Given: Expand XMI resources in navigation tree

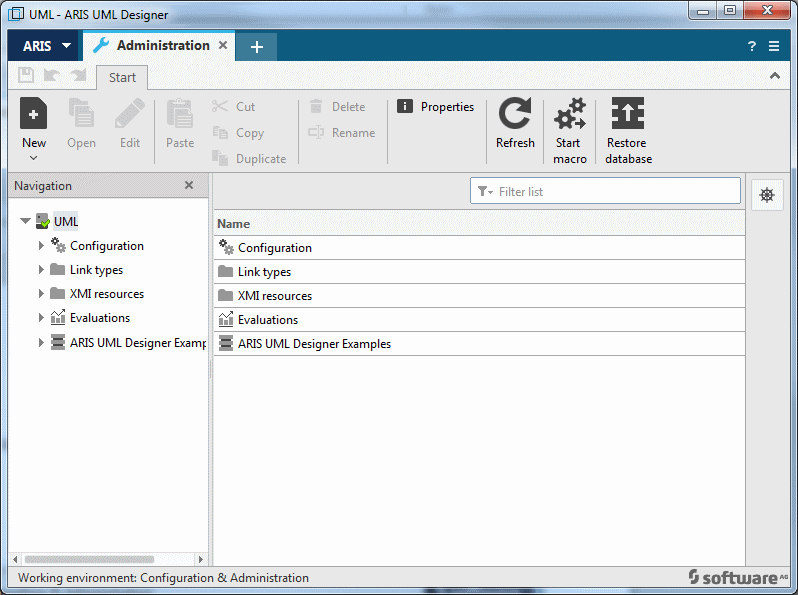Looking at the screenshot, I should [41, 293].
